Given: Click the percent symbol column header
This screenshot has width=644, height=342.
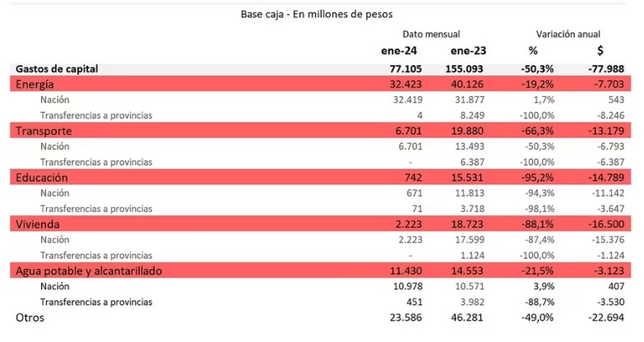Looking at the screenshot, I should click(x=533, y=51).
